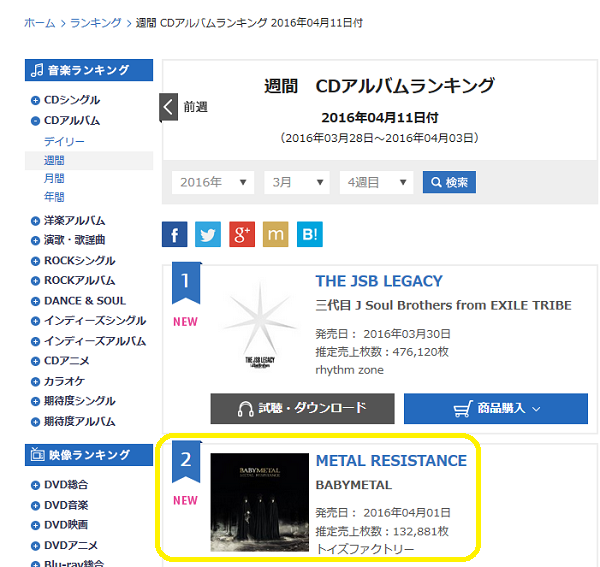Image resolution: width=600 pixels, height=567 pixels.
Task: Open カラオケ category
Action: [x=64, y=381]
